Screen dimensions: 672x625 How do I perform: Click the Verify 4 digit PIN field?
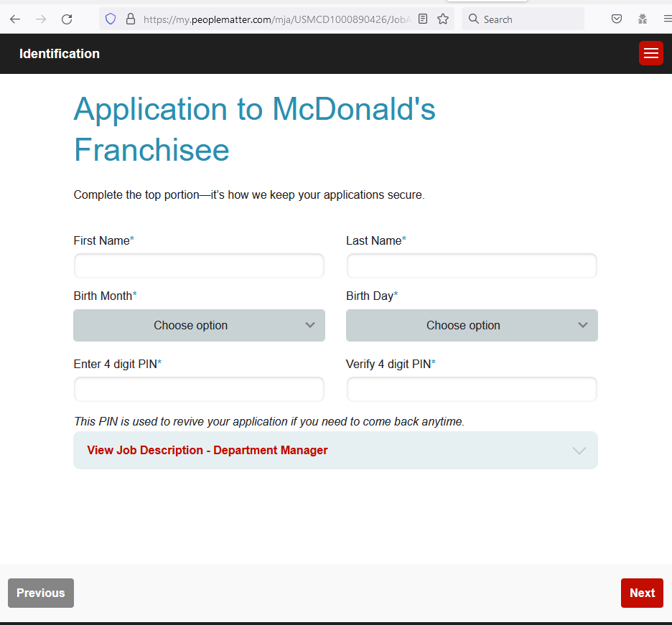(472, 389)
